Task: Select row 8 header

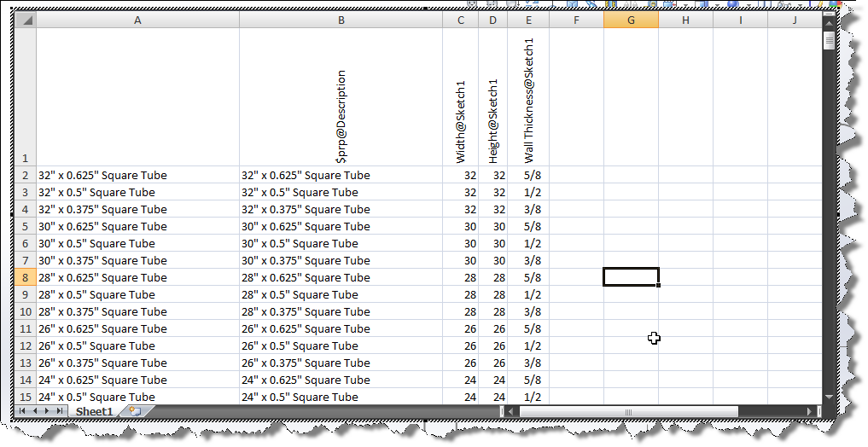Action: coord(26,277)
